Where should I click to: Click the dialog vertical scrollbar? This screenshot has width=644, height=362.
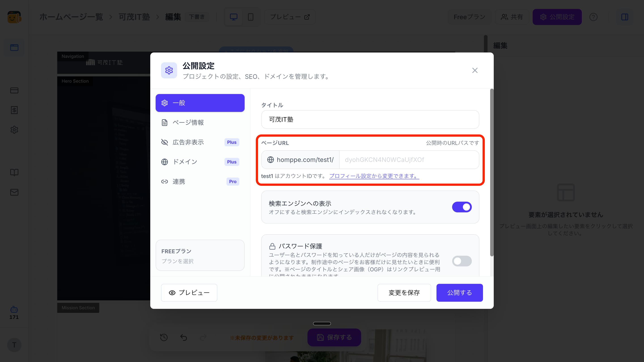click(491, 172)
